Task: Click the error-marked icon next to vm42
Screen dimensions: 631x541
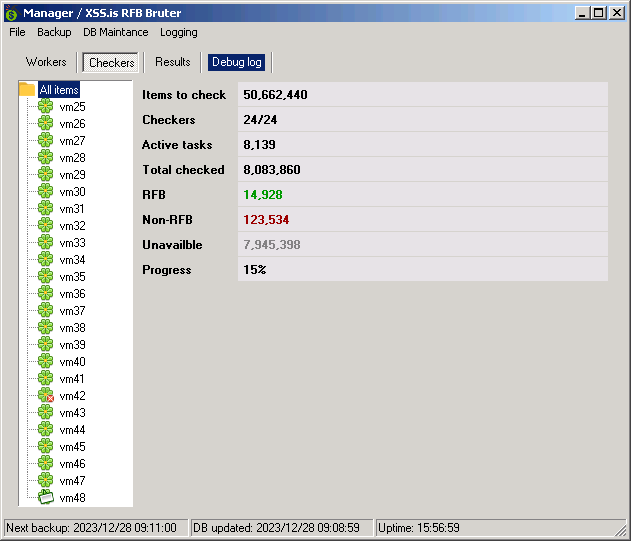Action: click(46, 395)
